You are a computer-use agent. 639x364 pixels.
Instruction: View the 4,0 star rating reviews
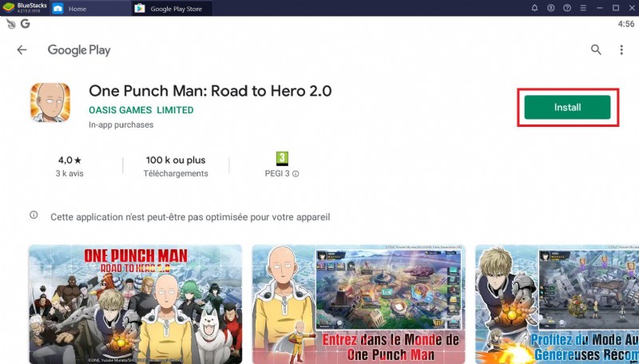tap(70, 165)
